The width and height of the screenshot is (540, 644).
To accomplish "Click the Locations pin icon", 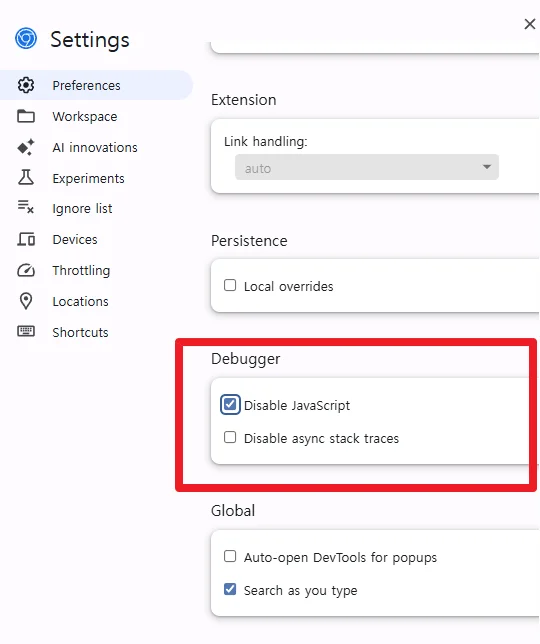I will 26,301.
